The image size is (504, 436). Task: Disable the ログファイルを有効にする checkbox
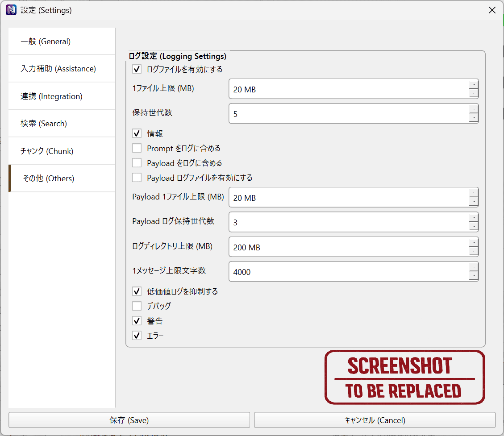tap(137, 69)
